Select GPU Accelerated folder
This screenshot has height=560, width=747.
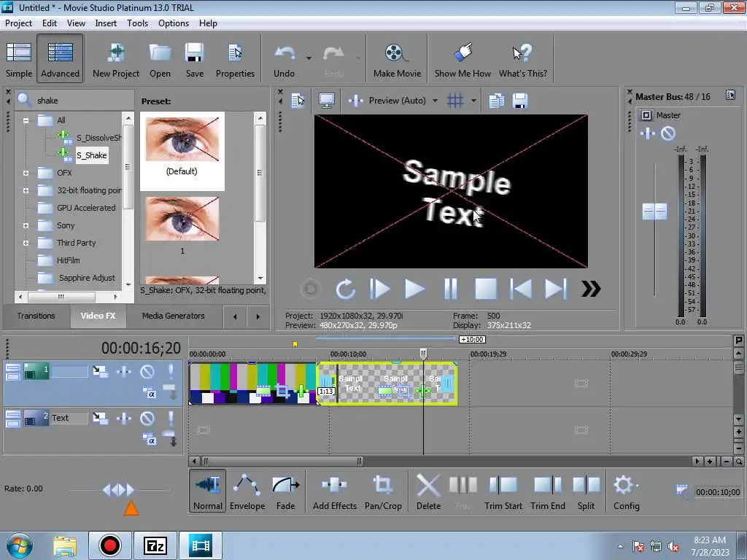pos(86,208)
